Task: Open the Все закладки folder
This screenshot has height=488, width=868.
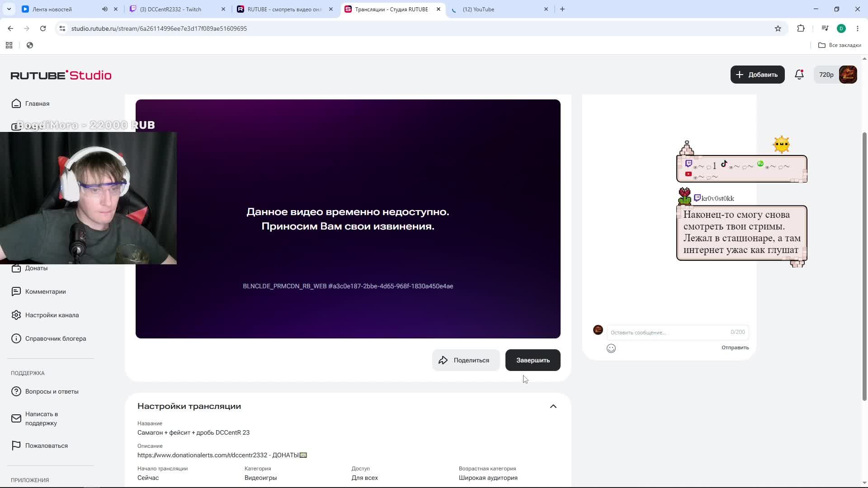Action: pos(840,45)
